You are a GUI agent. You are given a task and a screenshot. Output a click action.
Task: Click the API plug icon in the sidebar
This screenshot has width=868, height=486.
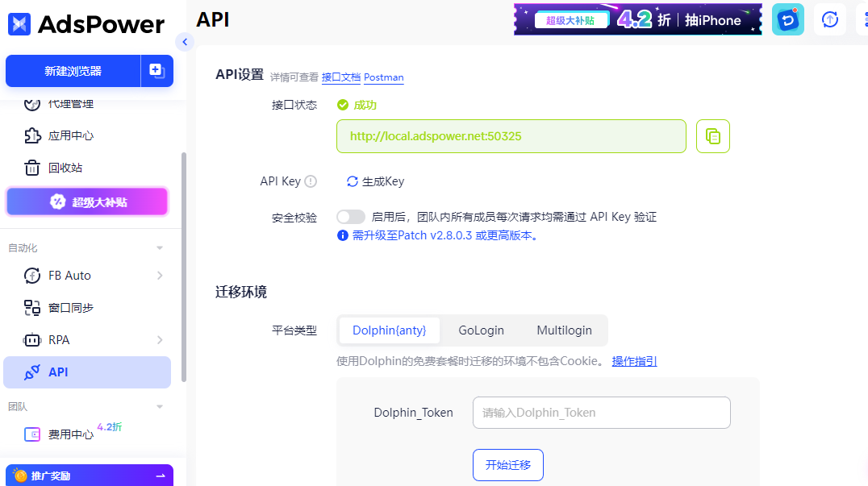(x=32, y=372)
